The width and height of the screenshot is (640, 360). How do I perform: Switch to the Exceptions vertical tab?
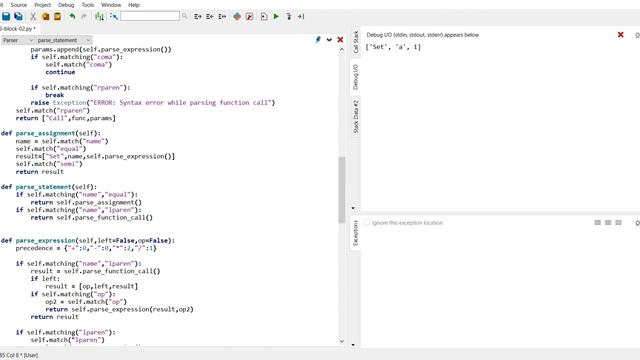pyautogui.click(x=356, y=233)
